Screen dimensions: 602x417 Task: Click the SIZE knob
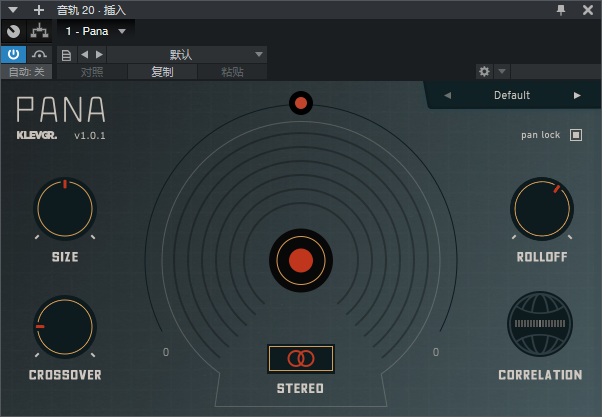pyautogui.click(x=65, y=209)
